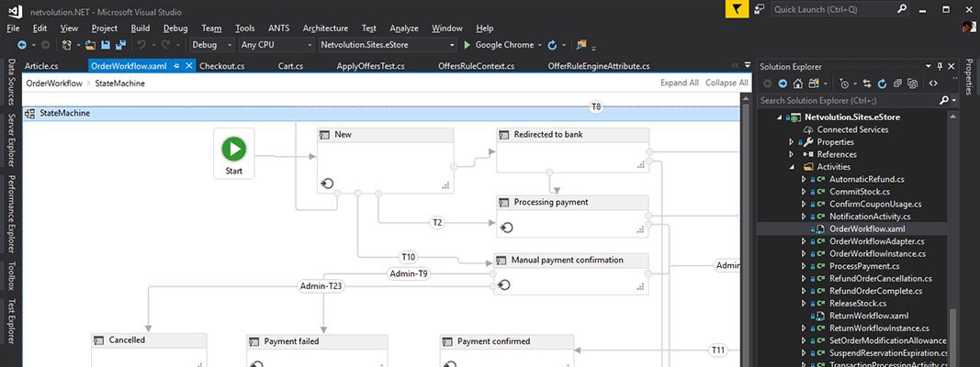Collapse the Activities folder

[x=791, y=167]
